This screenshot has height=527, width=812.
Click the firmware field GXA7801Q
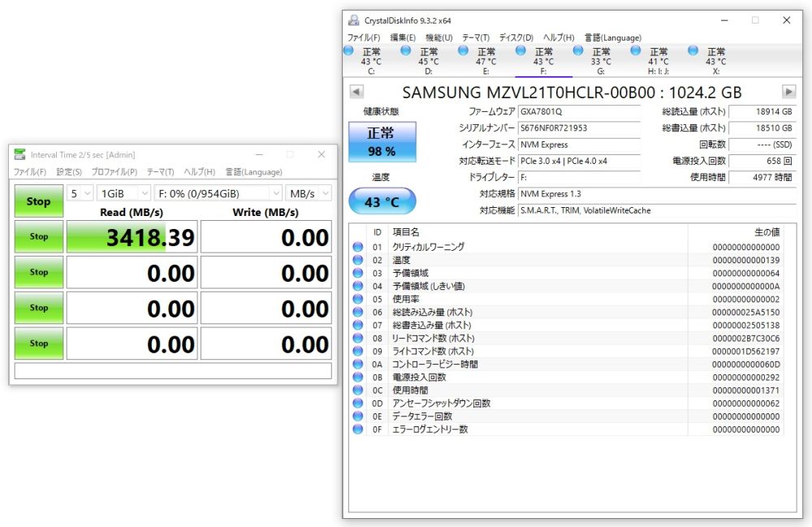[580, 111]
